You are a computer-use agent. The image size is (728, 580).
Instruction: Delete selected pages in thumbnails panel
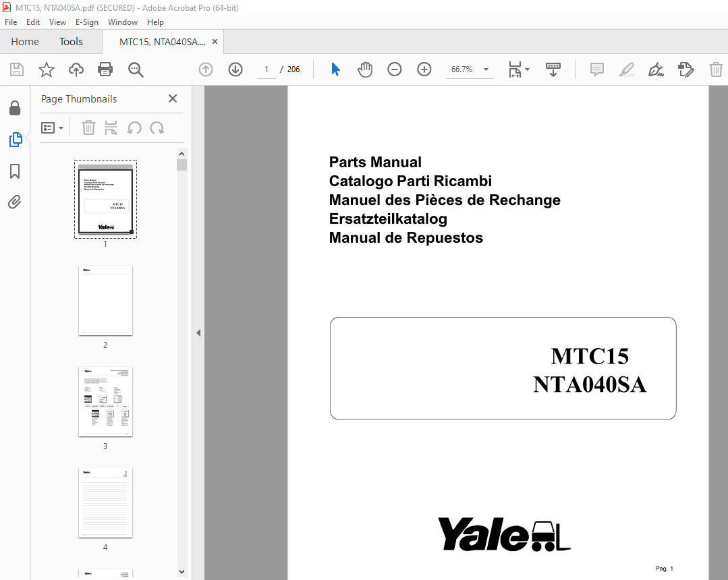(88, 127)
